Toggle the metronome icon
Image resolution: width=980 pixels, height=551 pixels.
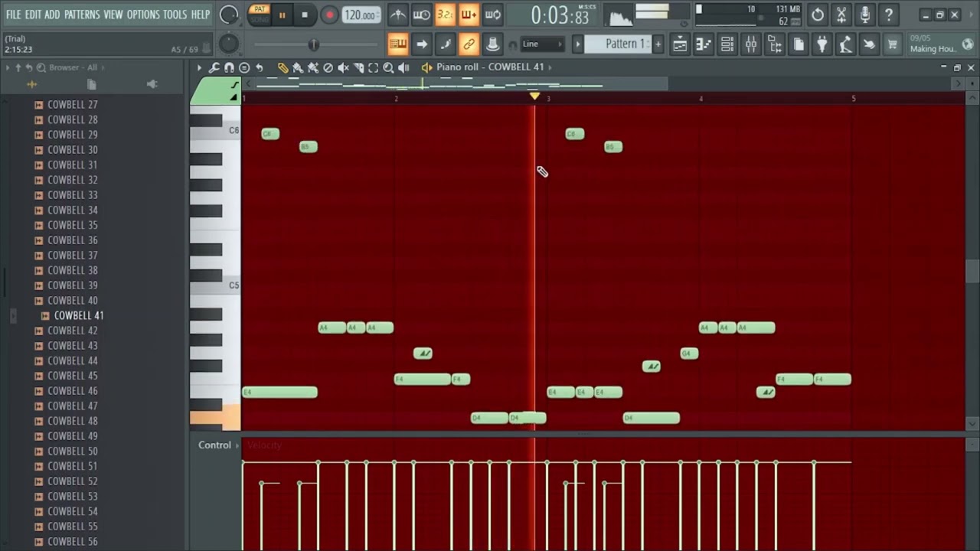tap(398, 15)
